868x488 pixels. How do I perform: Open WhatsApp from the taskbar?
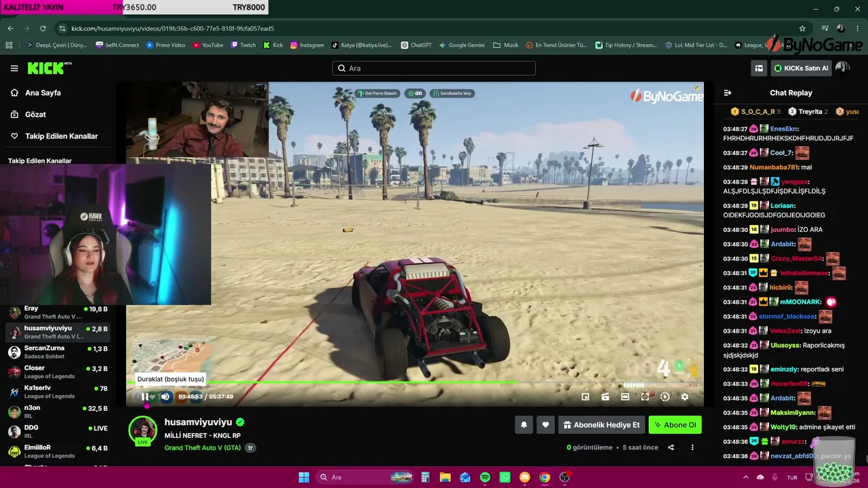click(x=505, y=477)
